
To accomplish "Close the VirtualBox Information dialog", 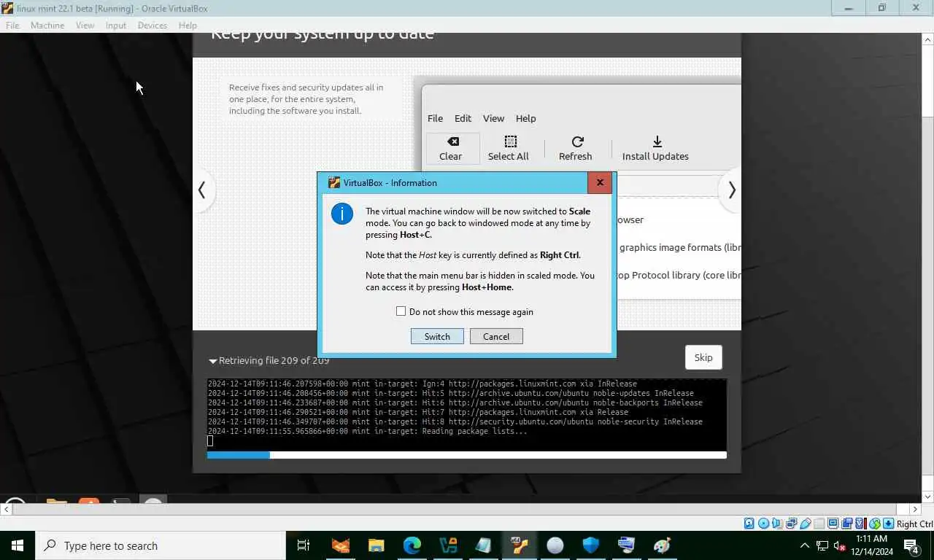I will (600, 182).
